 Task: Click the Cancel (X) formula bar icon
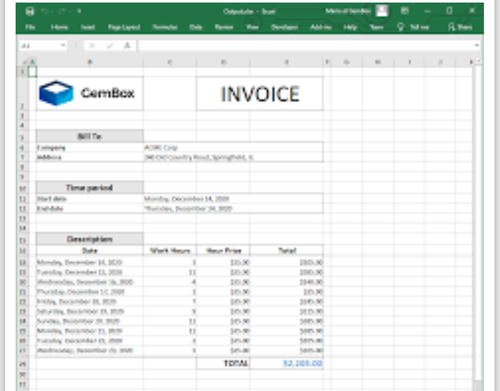[92, 46]
